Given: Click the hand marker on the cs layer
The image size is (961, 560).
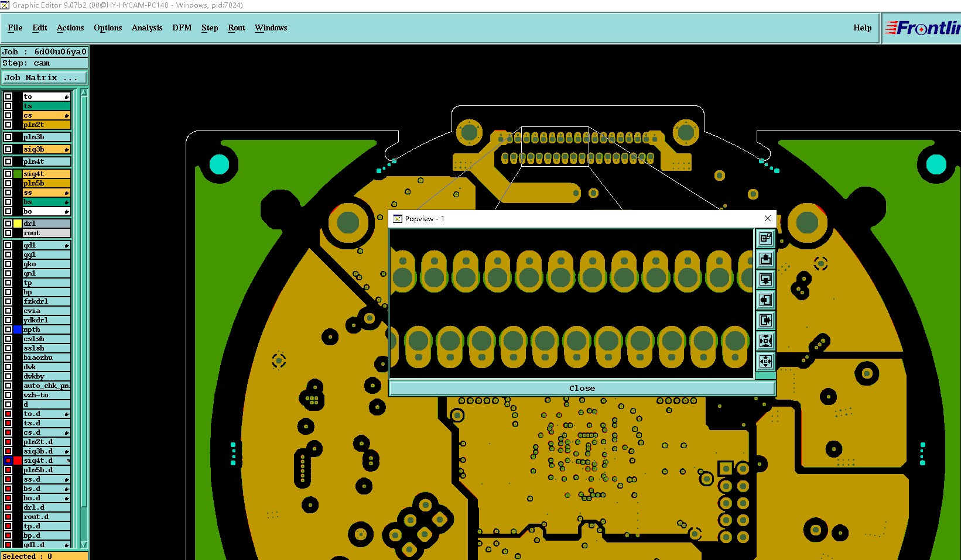Looking at the screenshot, I should pyautogui.click(x=67, y=116).
